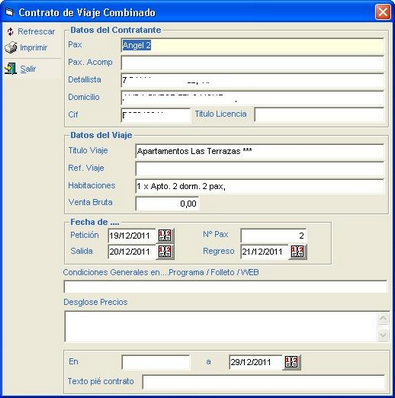Click the Nº Pax field showing 2
395x398 pixels.
click(x=273, y=236)
